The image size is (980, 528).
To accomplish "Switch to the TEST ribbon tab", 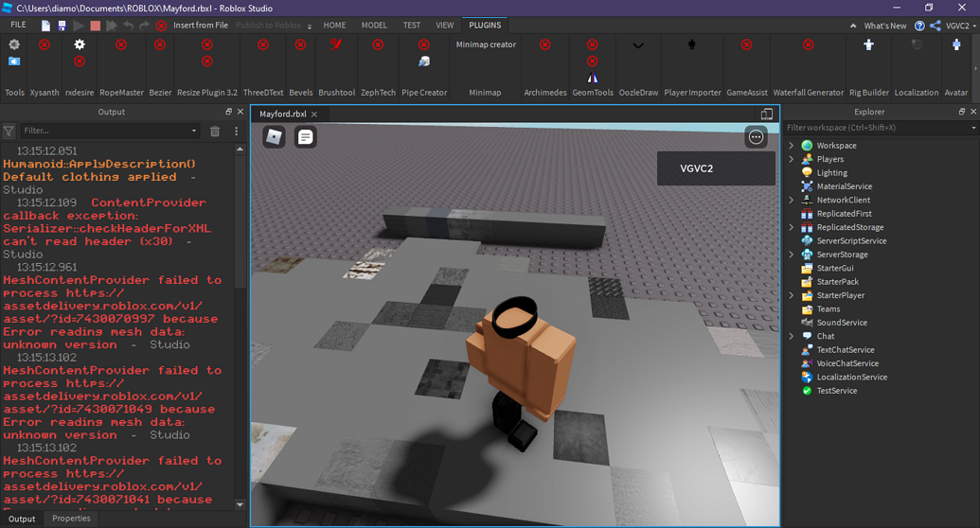I will pyautogui.click(x=412, y=26).
